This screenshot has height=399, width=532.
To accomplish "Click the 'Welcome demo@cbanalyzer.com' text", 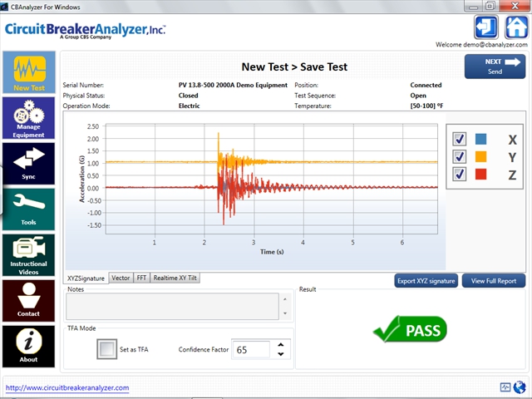I will [x=481, y=45].
